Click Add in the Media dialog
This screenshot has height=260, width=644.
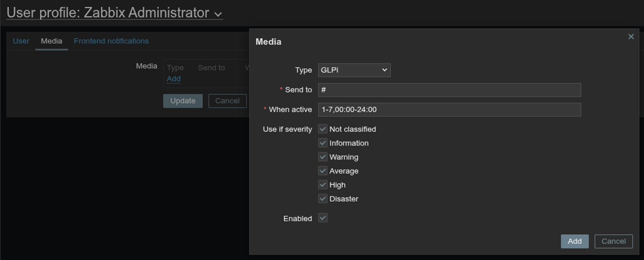[574, 241]
